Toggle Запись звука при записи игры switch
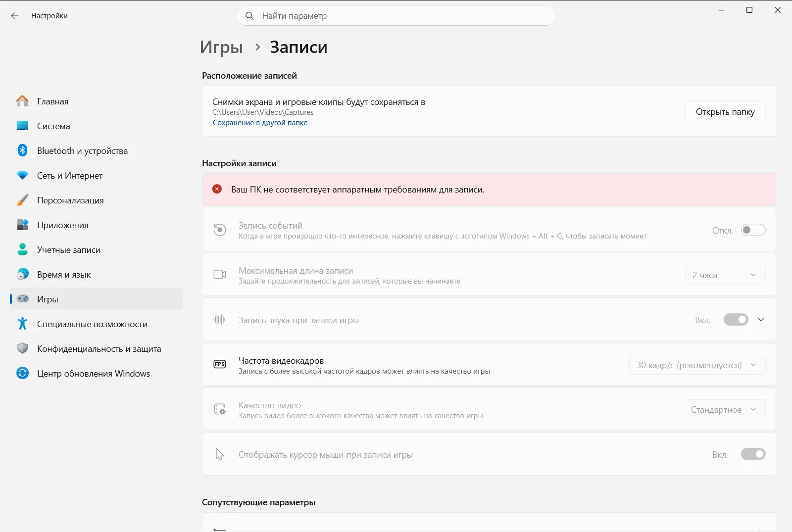Viewport: 792px width, 532px height. 736,320
